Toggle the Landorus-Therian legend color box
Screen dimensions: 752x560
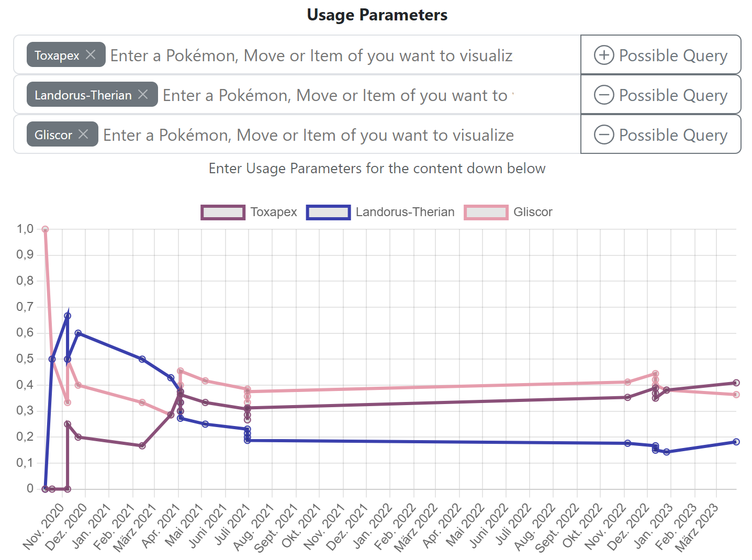[328, 212]
